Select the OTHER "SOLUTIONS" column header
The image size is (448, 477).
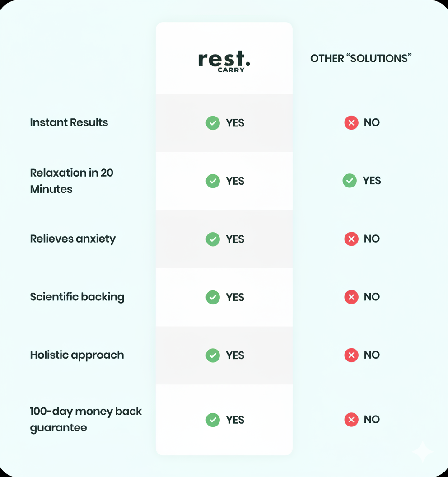[361, 58]
